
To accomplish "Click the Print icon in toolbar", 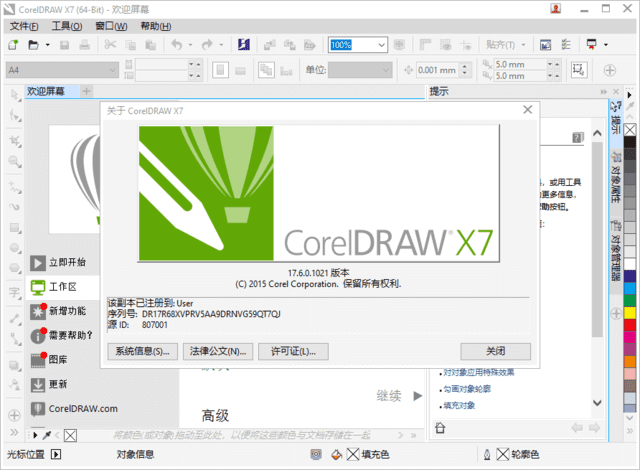I will [x=84, y=44].
